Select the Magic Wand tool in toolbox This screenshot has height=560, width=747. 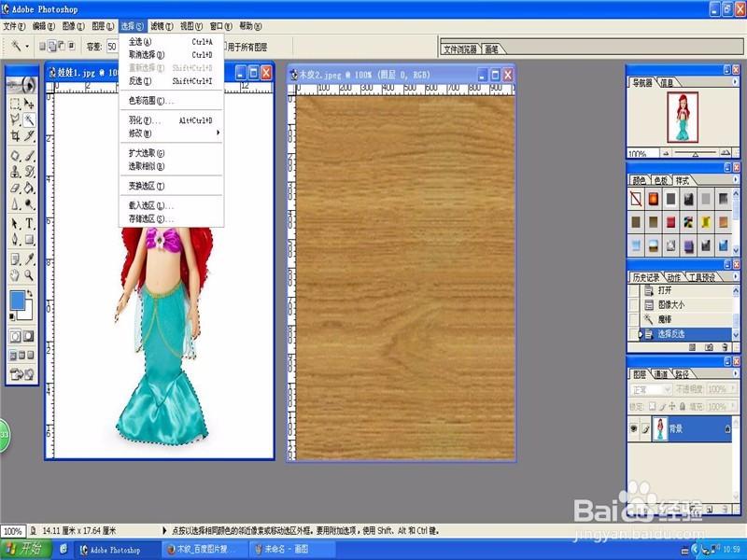coord(29,119)
